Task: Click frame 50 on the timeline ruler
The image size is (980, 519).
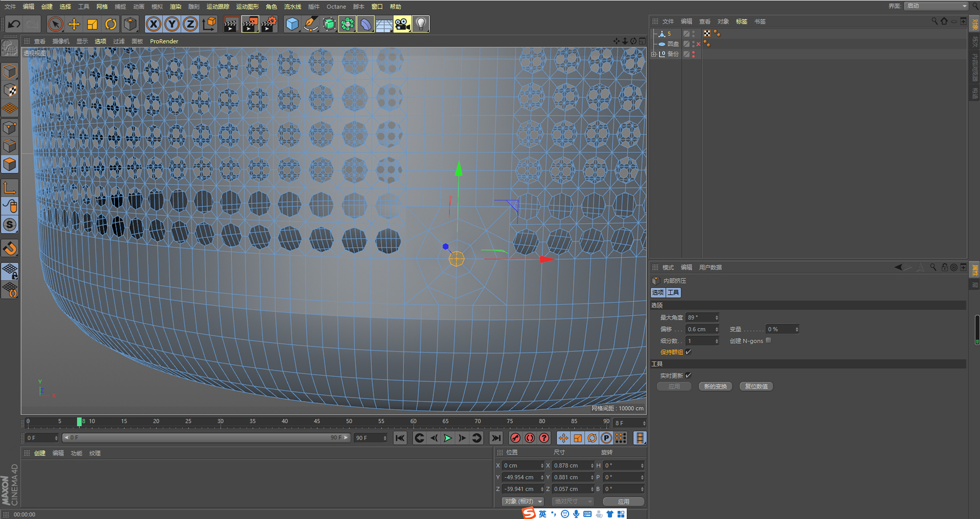Action: coord(349,421)
